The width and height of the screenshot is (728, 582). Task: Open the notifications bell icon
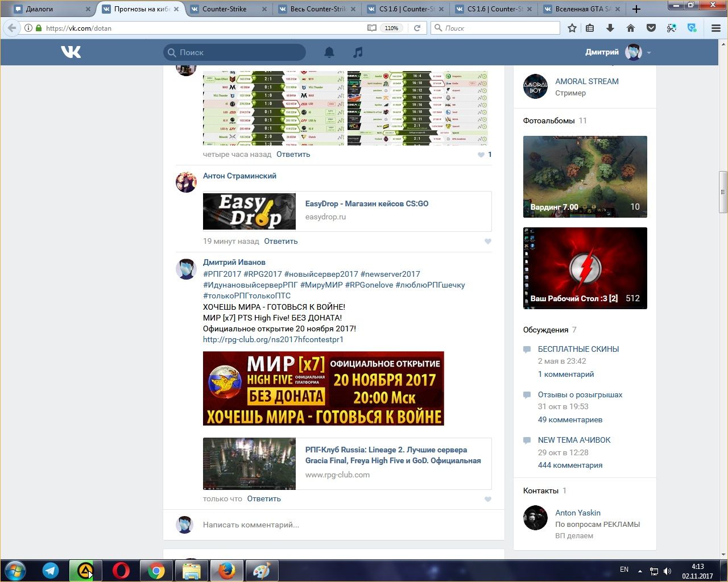329,52
